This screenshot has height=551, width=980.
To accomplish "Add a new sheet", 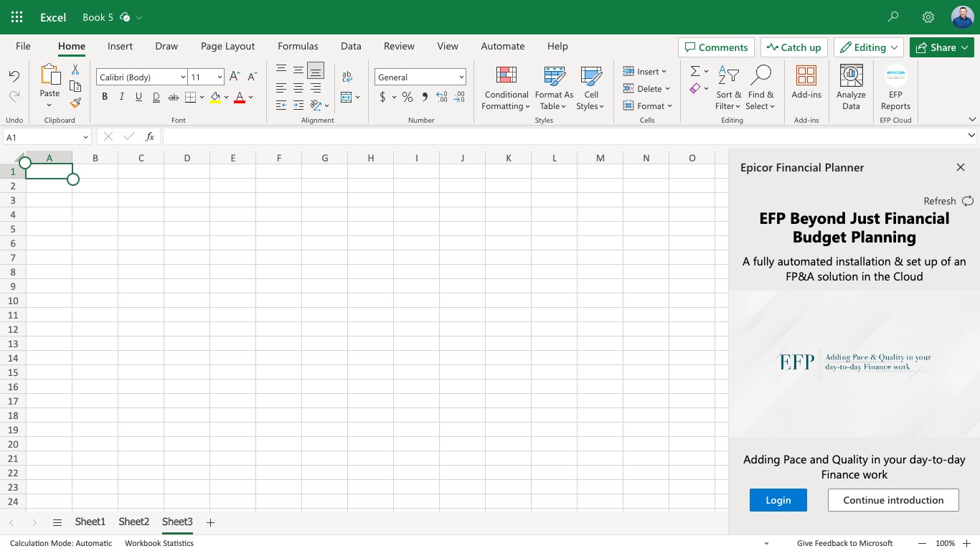I will click(x=210, y=522).
